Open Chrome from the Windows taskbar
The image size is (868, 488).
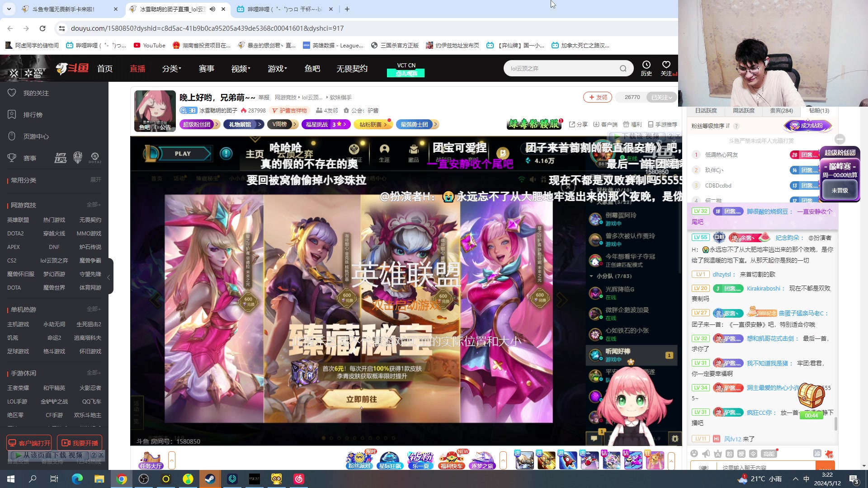pos(122,479)
